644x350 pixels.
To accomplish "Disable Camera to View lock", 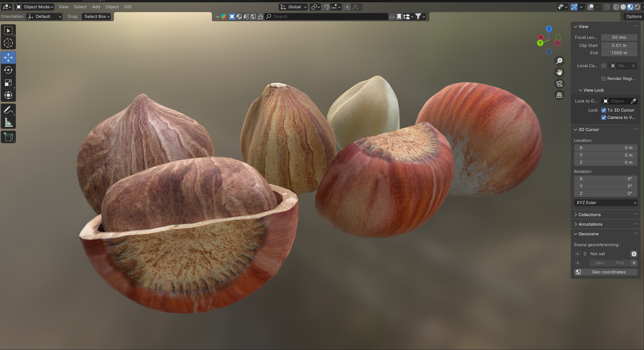I will (604, 117).
